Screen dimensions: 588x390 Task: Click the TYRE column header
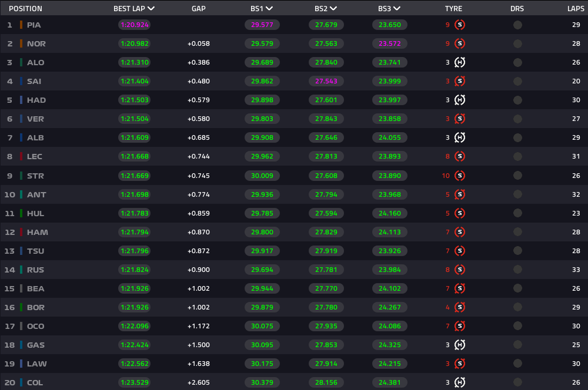tap(453, 9)
